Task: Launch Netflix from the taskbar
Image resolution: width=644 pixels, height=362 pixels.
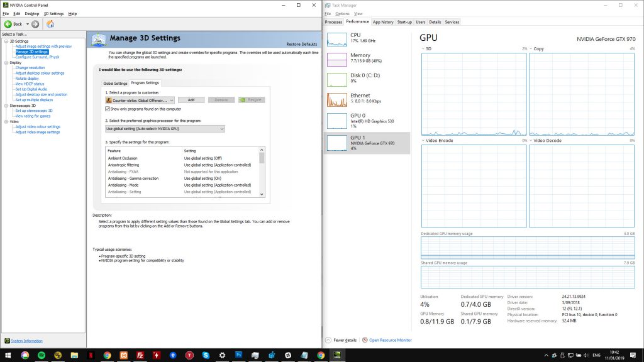Action: pos(91,355)
